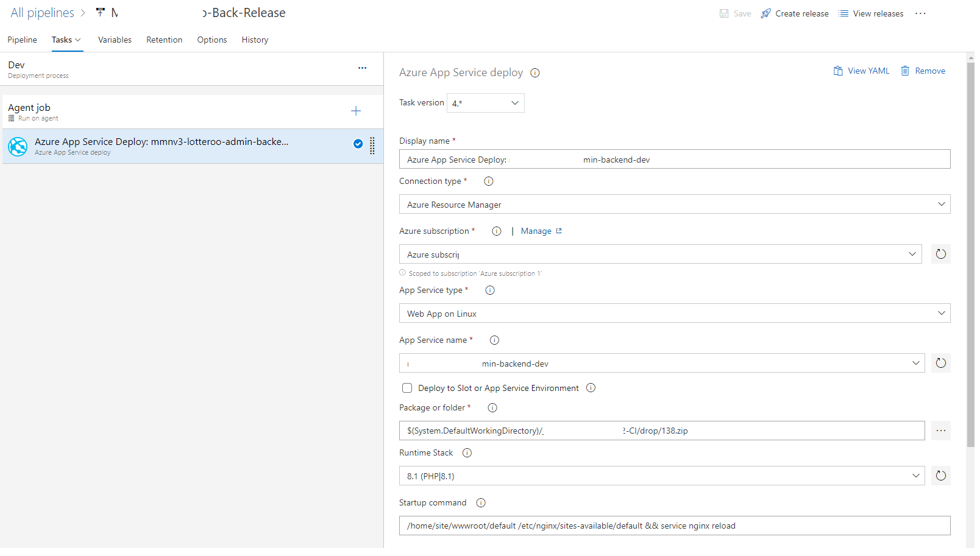Open the Manage subscription link

(x=541, y=231)
